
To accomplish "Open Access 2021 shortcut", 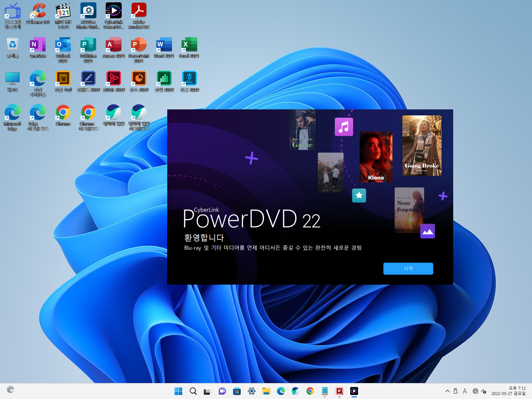I will point(113,48).
